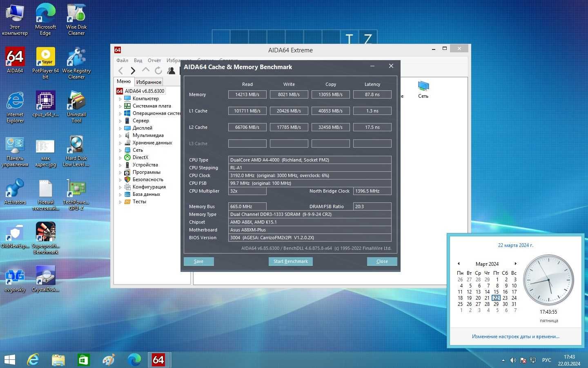The width and height of the screenshot is (588, 368).
Task: Open CrystalDisk desktop shortcut
Action: 45,279
